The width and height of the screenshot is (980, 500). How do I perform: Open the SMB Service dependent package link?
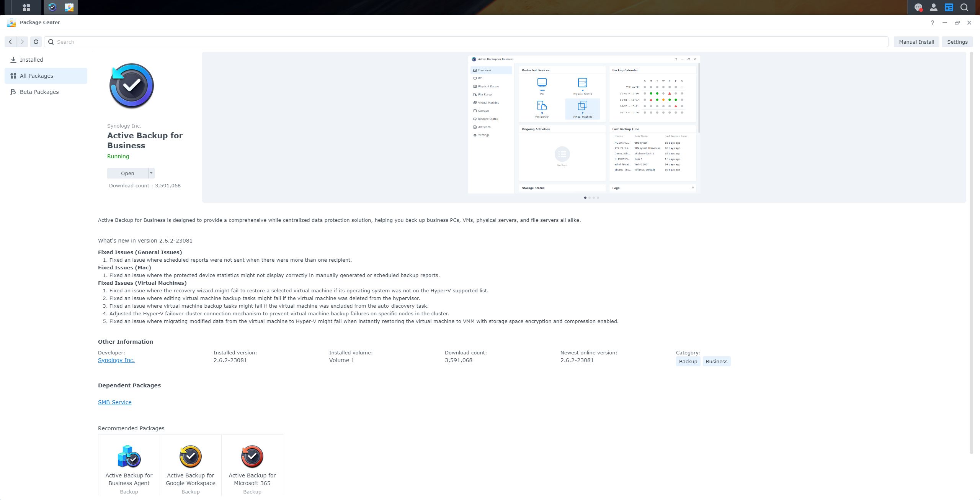click(x=114, y=402)
